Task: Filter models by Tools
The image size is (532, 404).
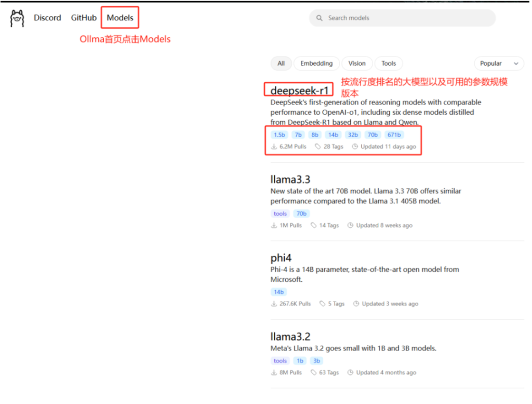Action: 389,63
